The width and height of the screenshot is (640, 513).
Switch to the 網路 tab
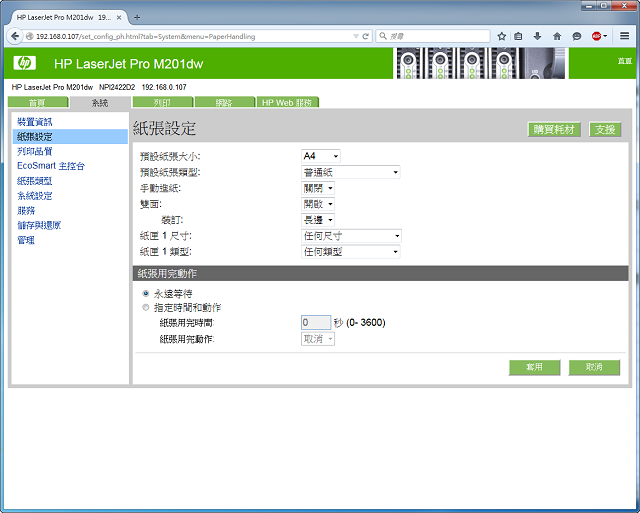coord(223,102)
